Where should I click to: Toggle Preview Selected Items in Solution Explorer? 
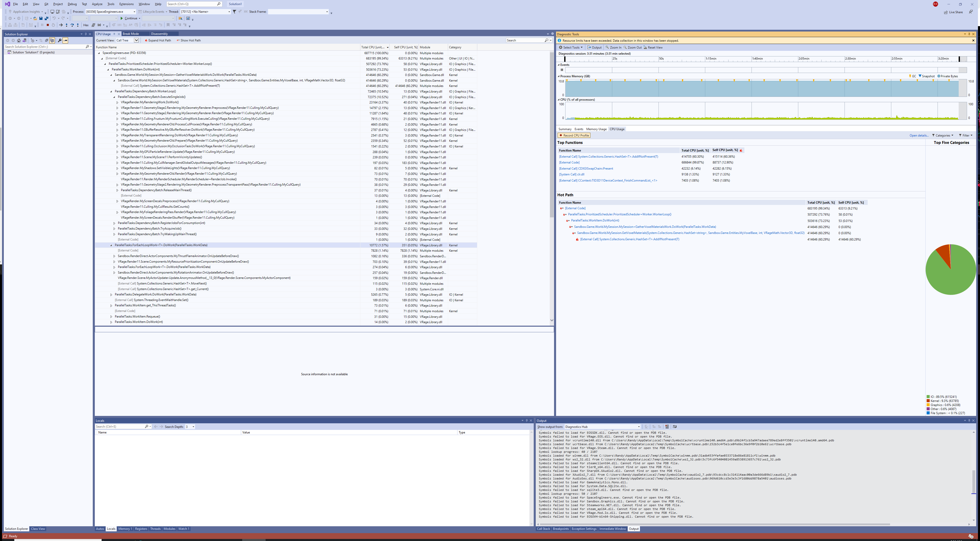[65, 40]
